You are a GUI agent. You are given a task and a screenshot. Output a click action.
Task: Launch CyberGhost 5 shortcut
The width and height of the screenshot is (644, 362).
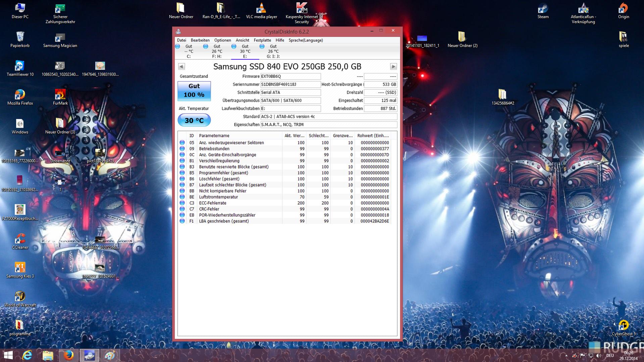coord(623,328)
